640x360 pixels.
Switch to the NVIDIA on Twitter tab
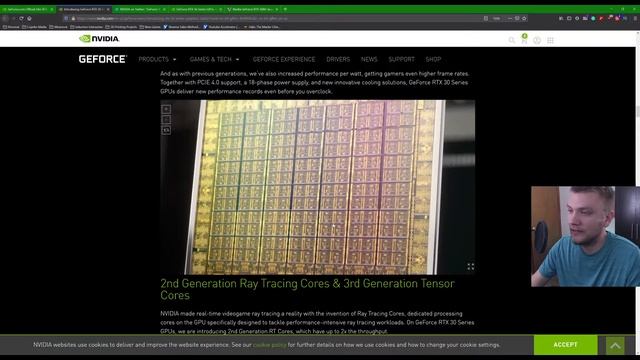[140, 9]
